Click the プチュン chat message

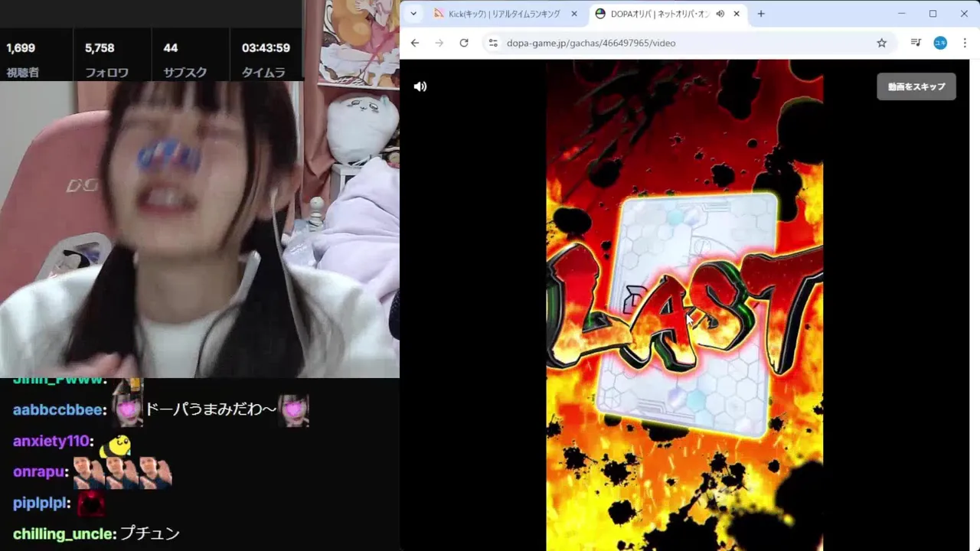[x=150, y=534]
